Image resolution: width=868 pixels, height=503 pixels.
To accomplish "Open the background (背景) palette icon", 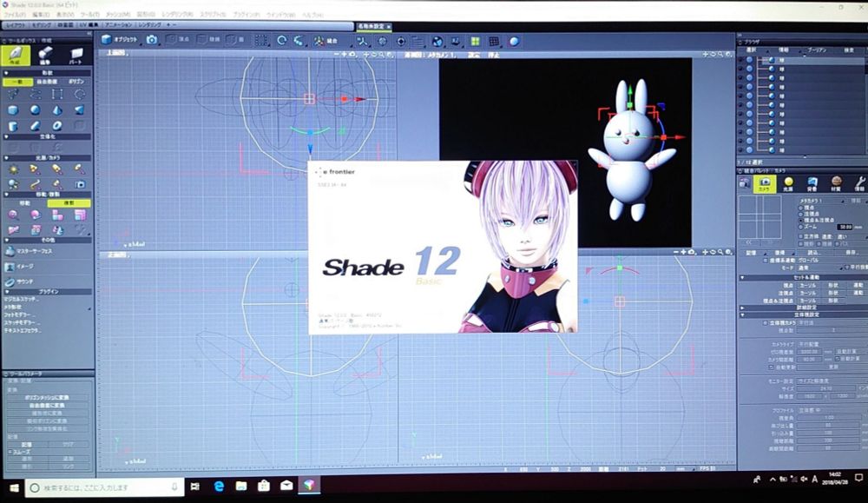I will [812, 183].
